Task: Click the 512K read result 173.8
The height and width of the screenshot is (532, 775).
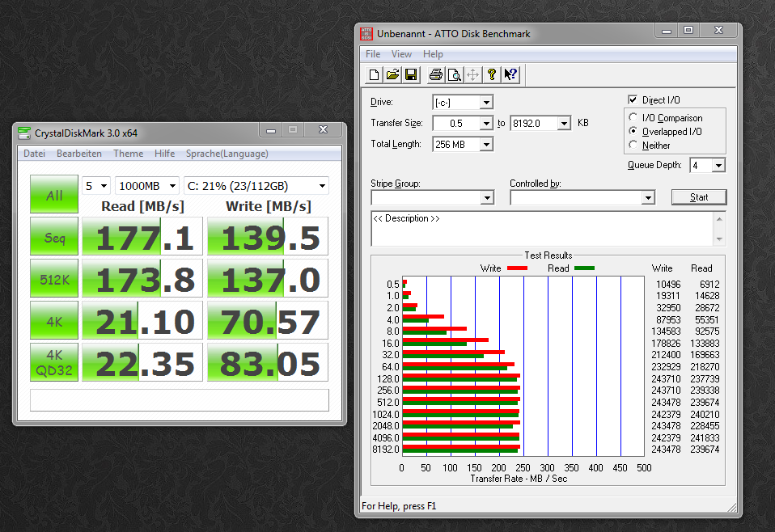Action: click(142, 278)
